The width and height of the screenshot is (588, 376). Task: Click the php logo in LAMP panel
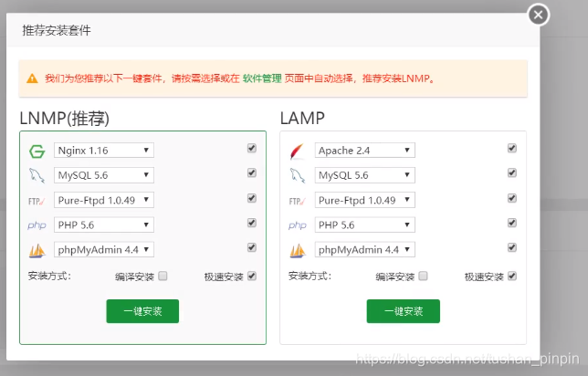coord(298,225)
